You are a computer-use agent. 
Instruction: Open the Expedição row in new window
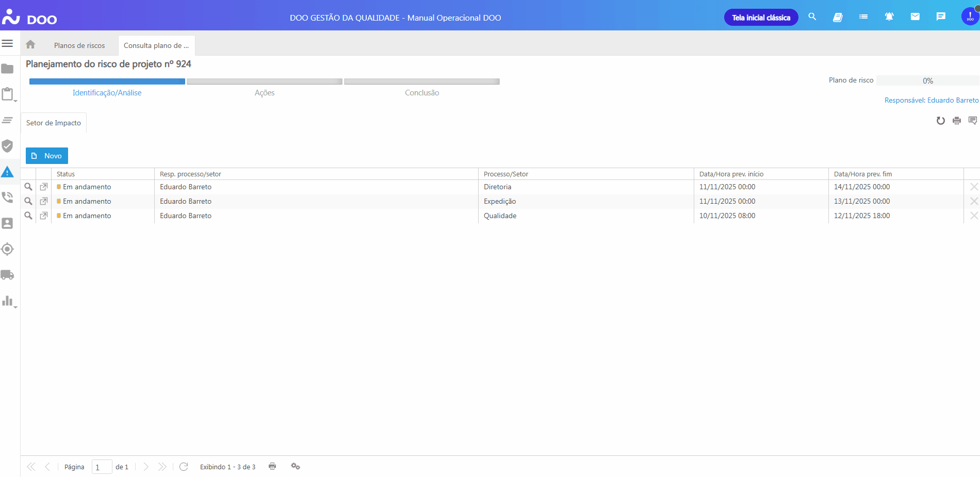coord(44,201)
